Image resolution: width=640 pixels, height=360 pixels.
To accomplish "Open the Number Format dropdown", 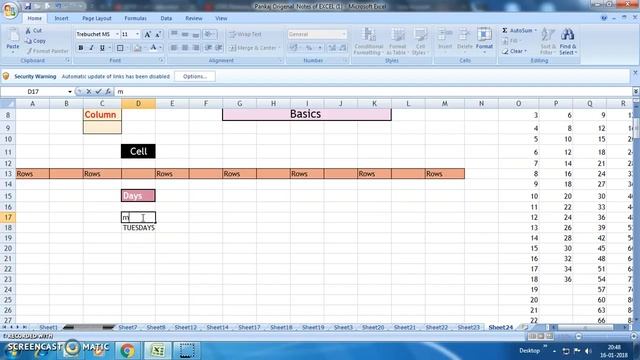I will point(344,34).
